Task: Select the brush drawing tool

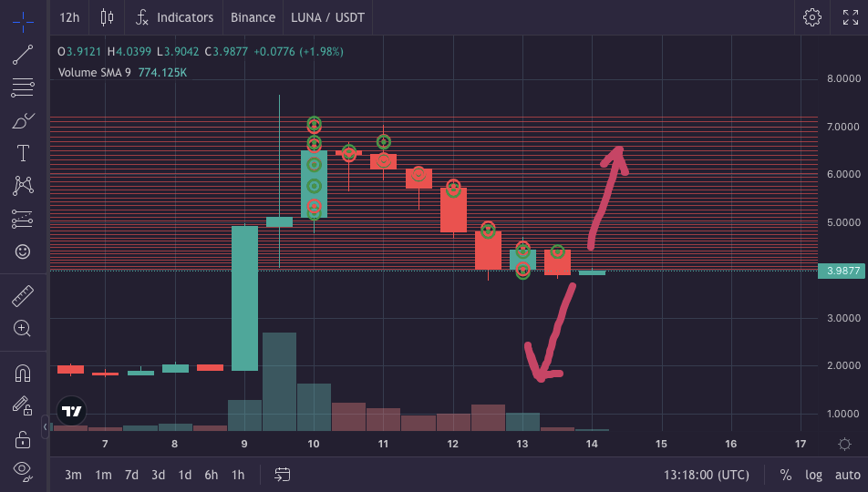Action: pos(24,120)
